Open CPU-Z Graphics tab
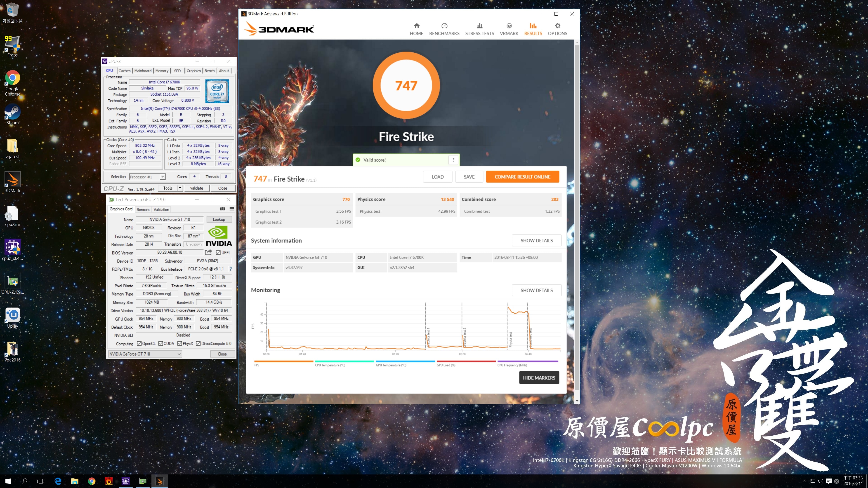Viewport: 868px width, 488px height. pos(193,71)
